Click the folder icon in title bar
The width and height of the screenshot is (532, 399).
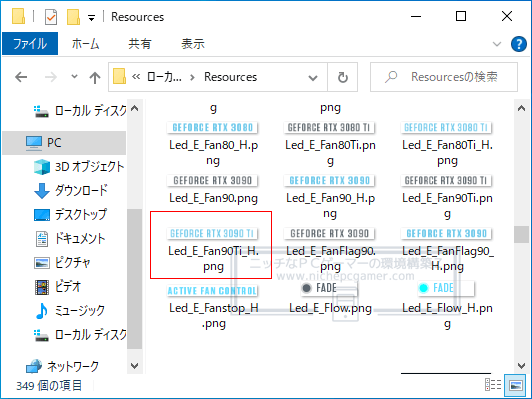18,16
